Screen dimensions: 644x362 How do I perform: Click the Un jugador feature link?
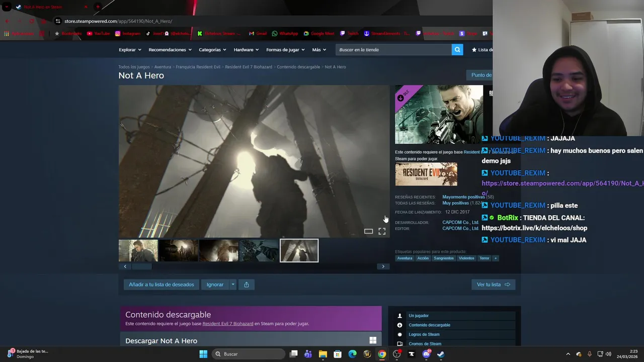[419, 316]
